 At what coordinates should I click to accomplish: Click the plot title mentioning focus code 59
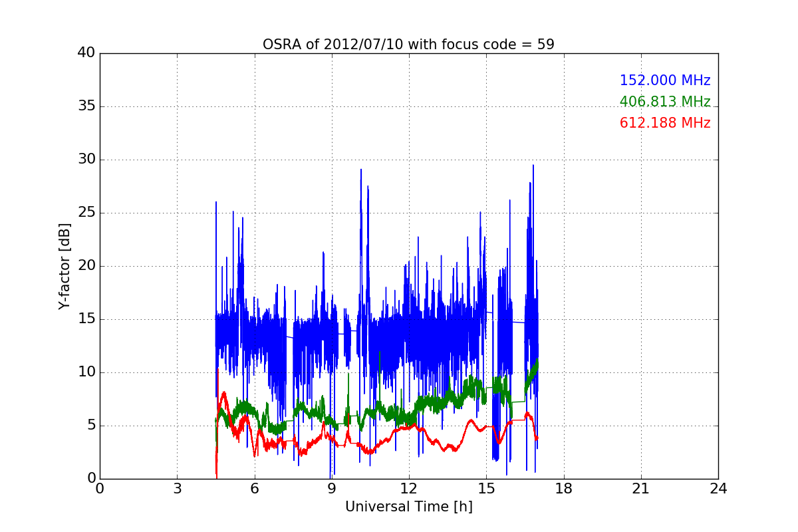pos(408,45)
